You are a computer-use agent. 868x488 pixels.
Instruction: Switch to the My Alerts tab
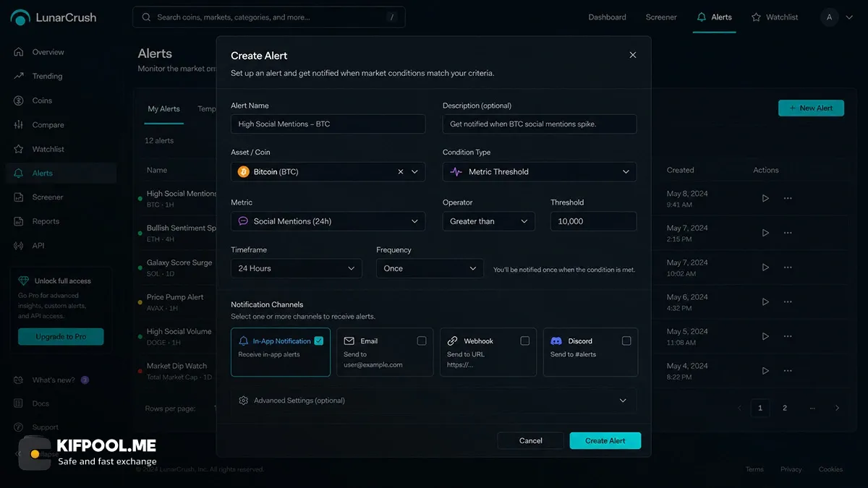163,109
